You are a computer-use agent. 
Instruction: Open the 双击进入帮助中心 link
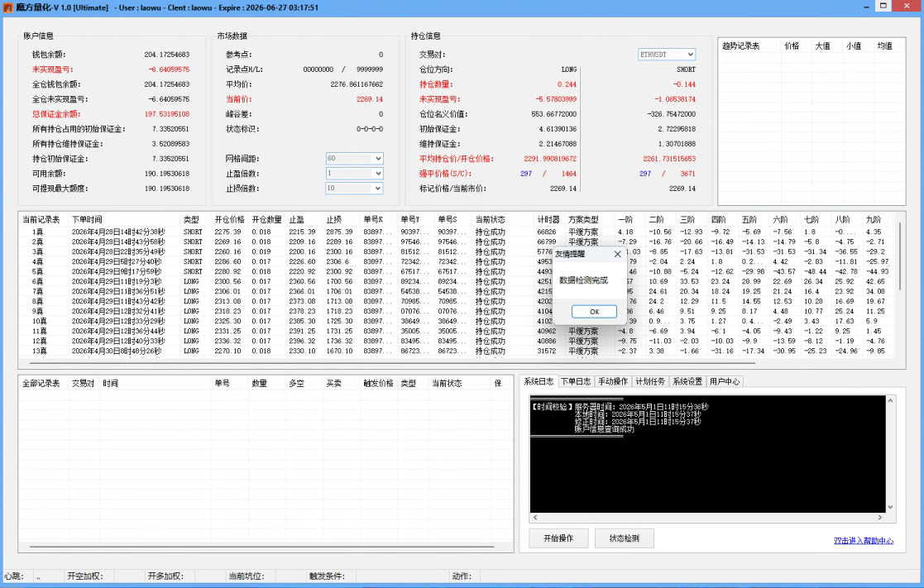tap(864, 540)
